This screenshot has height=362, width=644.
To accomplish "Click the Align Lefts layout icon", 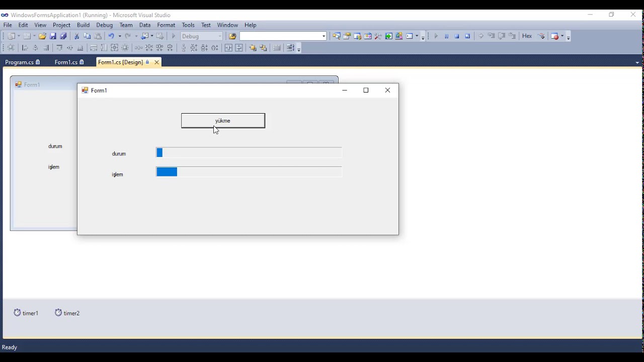I will coord(25,48).
